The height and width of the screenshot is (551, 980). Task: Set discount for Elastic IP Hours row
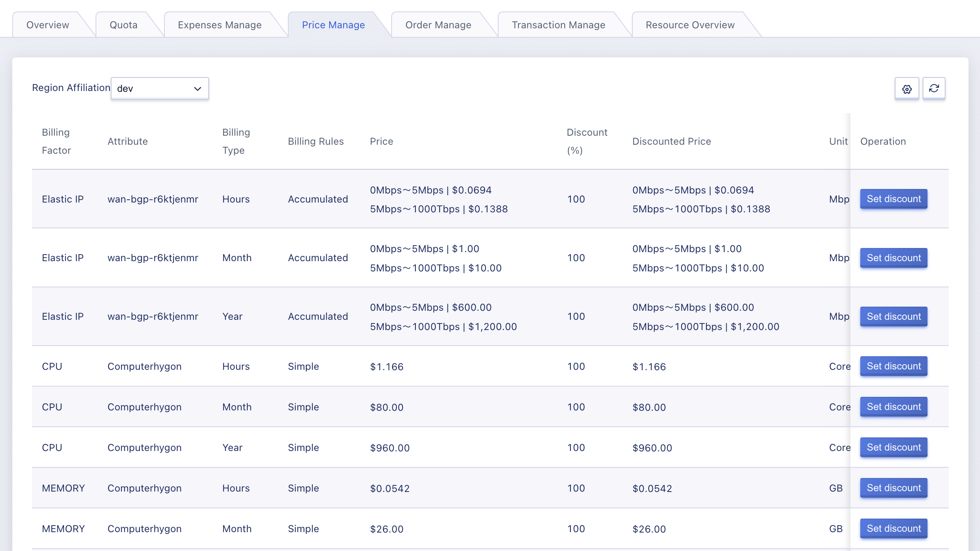click(893, 199)
